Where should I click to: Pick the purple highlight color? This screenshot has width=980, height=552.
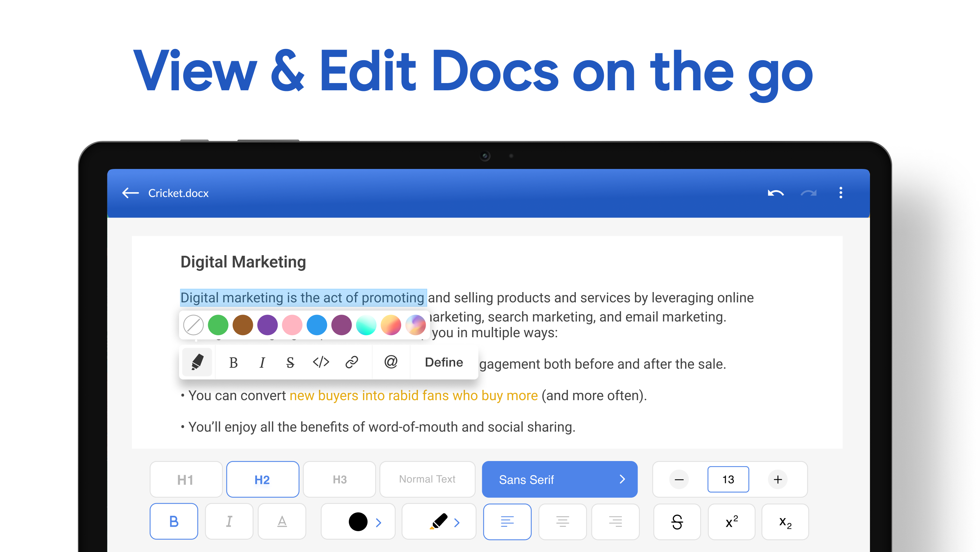pos(268,325)
